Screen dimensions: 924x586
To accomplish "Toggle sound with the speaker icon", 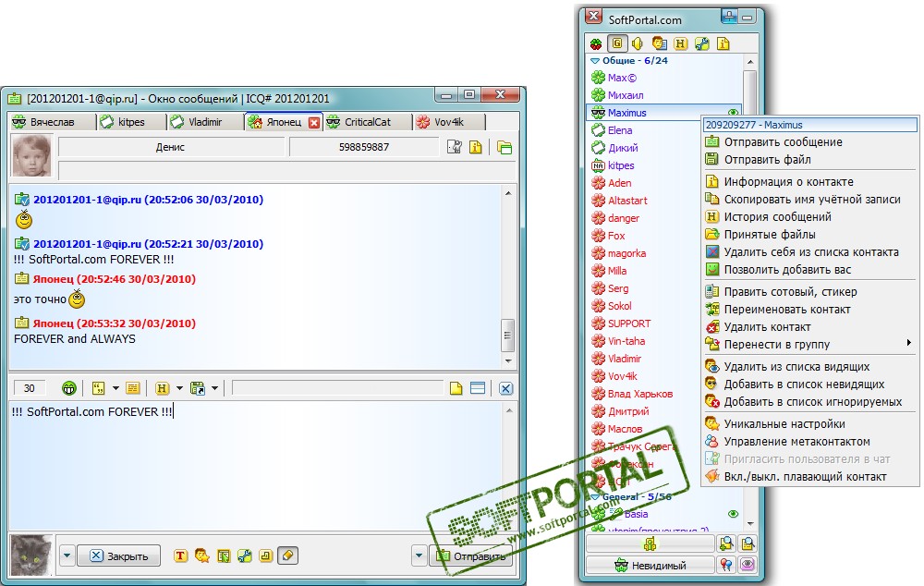I will tap(638, 43).
